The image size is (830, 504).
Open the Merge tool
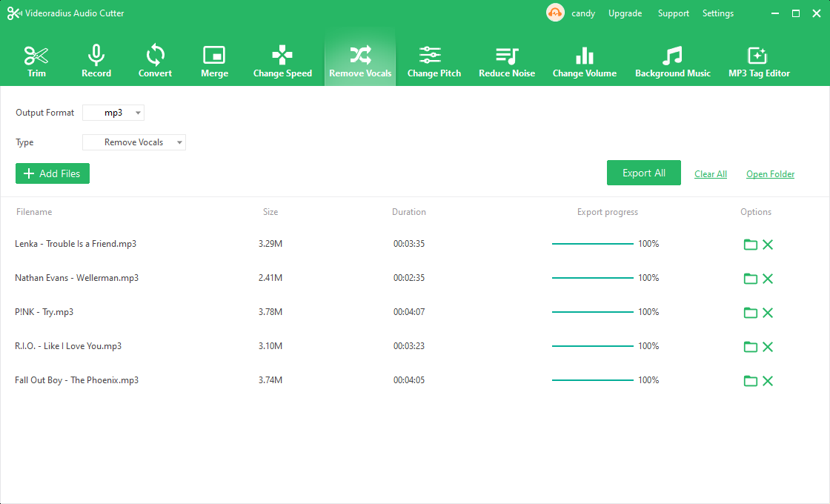(x=214, y=62)
